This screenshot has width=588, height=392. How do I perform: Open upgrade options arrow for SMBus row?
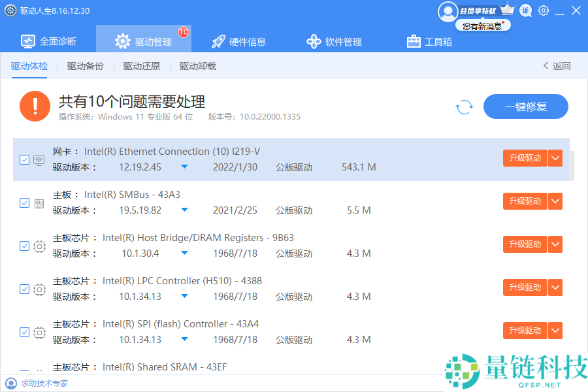click(x=555, y=201)
